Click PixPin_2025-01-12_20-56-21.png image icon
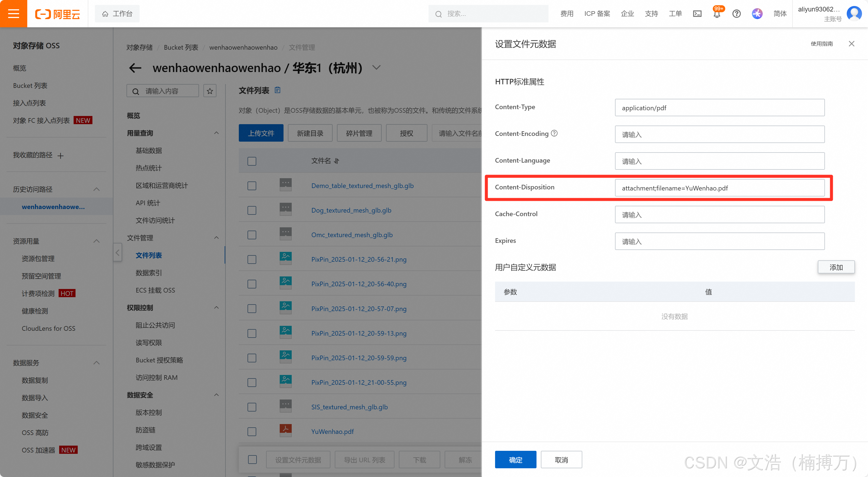The image size is (868, 477). tap(285, 258)
